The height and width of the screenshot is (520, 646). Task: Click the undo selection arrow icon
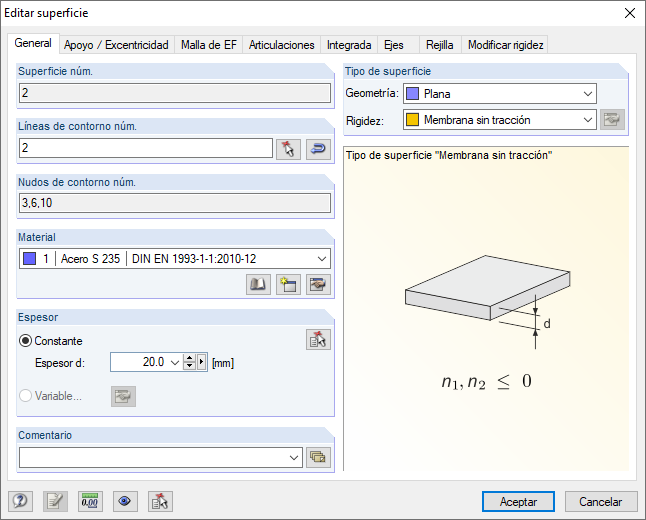coord(318,149)
